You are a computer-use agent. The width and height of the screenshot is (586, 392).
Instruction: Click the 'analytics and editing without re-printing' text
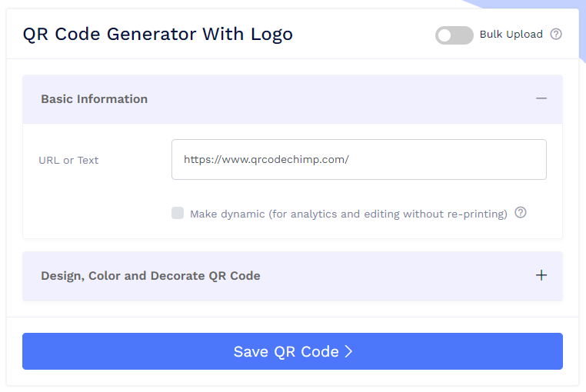[400, 214]
